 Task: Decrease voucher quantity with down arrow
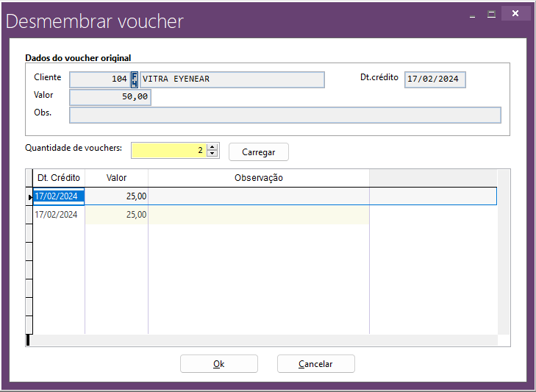point(212,154)
